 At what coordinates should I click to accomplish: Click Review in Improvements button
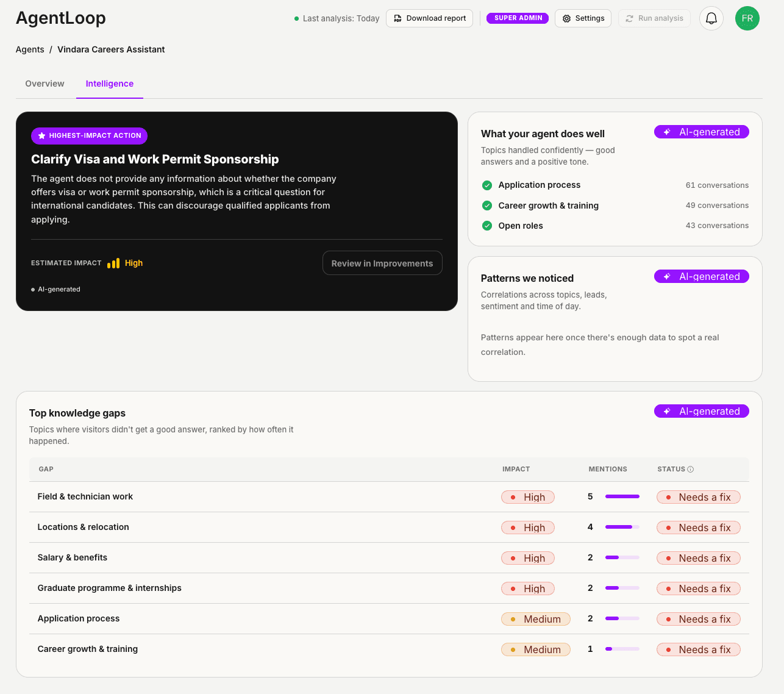click(x=382, y=263)
